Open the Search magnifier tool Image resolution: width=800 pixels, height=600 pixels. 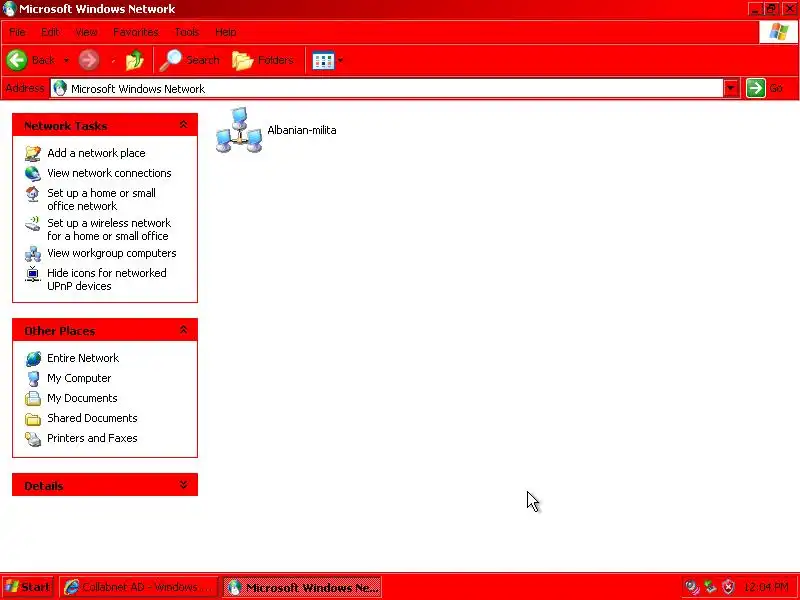tap(189, 60)
